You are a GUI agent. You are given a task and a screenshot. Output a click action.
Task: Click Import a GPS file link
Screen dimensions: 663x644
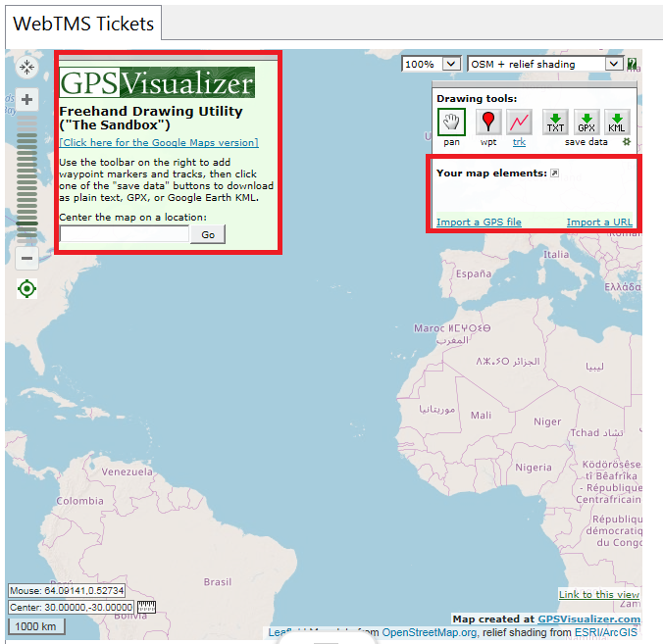coord(479,222)
